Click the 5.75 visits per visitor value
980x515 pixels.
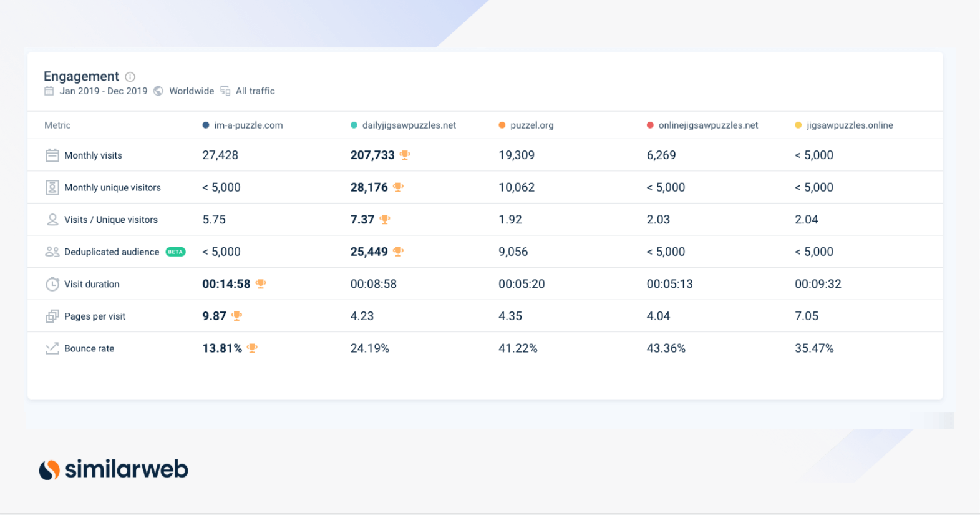pos(214,220)
